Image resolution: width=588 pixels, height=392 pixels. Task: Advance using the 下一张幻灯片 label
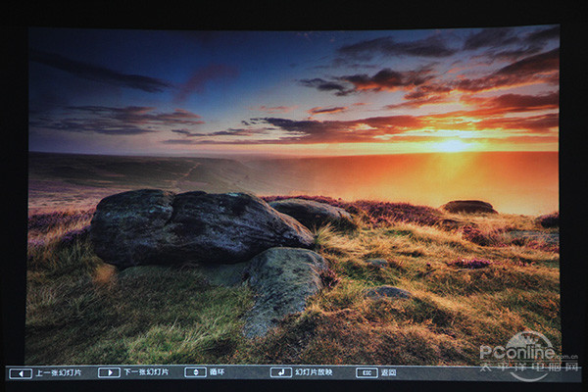[x=146, y=372]
